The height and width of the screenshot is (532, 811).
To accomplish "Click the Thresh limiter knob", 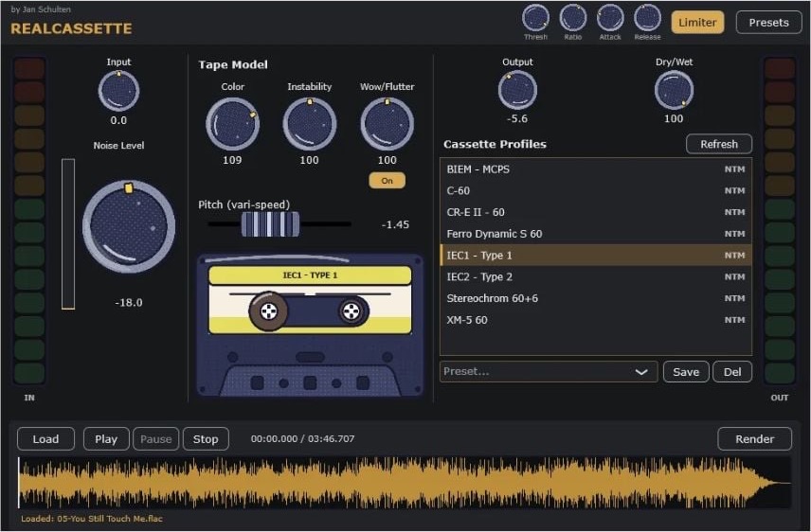I will pos(535,18).
